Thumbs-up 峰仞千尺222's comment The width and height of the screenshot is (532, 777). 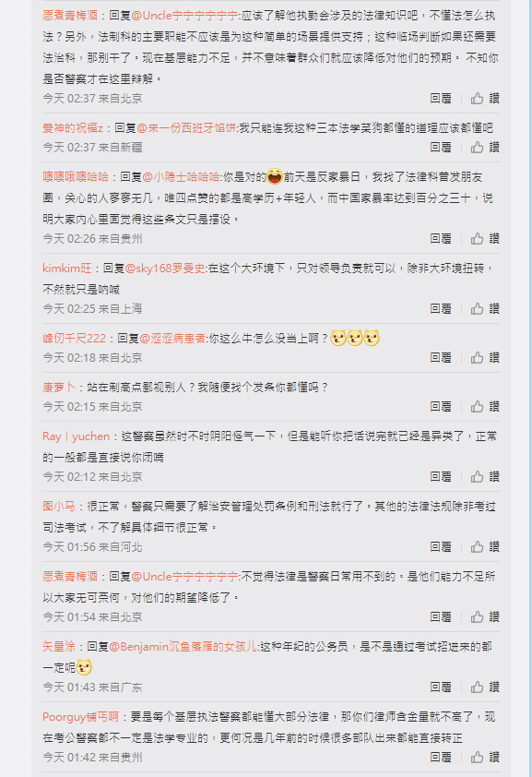484,358
